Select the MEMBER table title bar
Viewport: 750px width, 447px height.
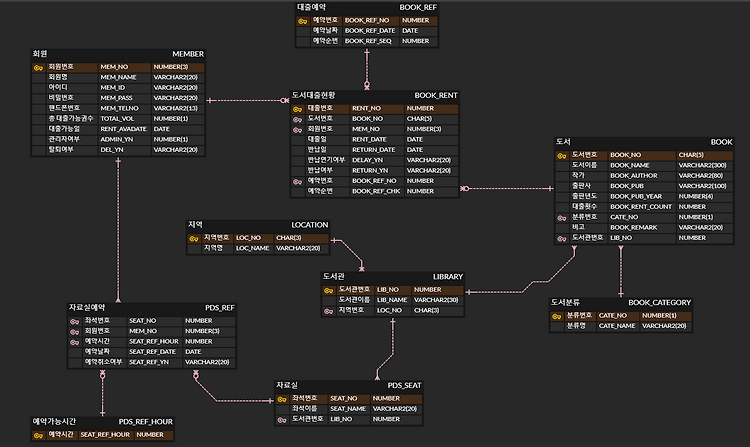pos(118,54)
